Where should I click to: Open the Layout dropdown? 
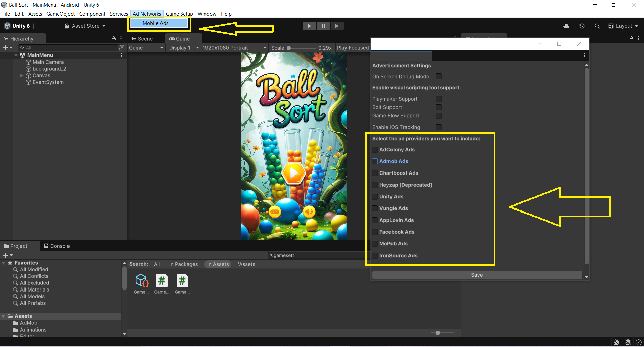623,26
